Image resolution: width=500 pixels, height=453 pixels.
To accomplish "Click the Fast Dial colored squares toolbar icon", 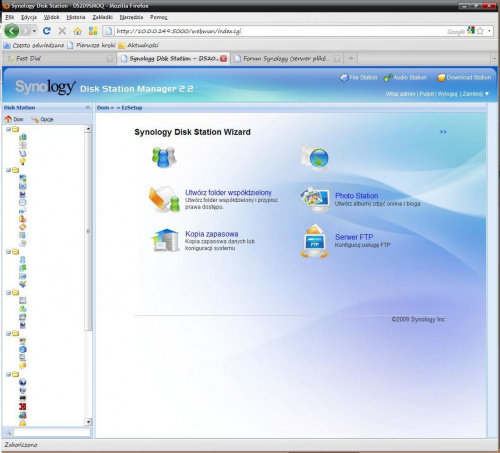I will point(93,31).
